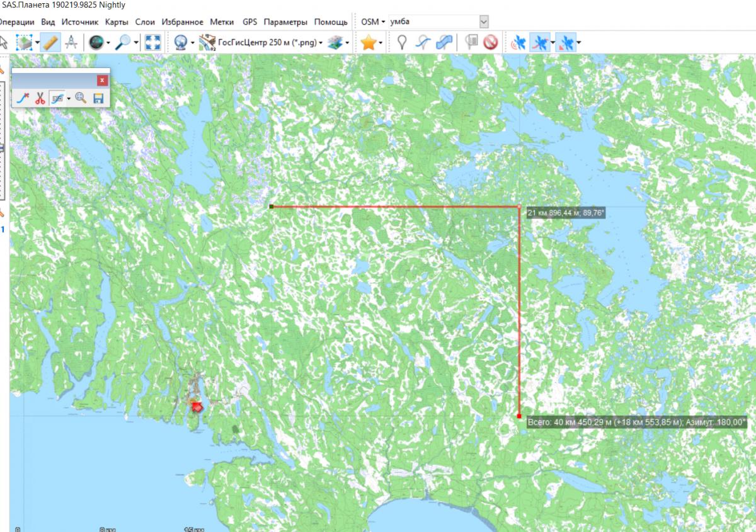756x532 pixels.
Task: Open the Помощь menu
Action: tap(331, 21)
